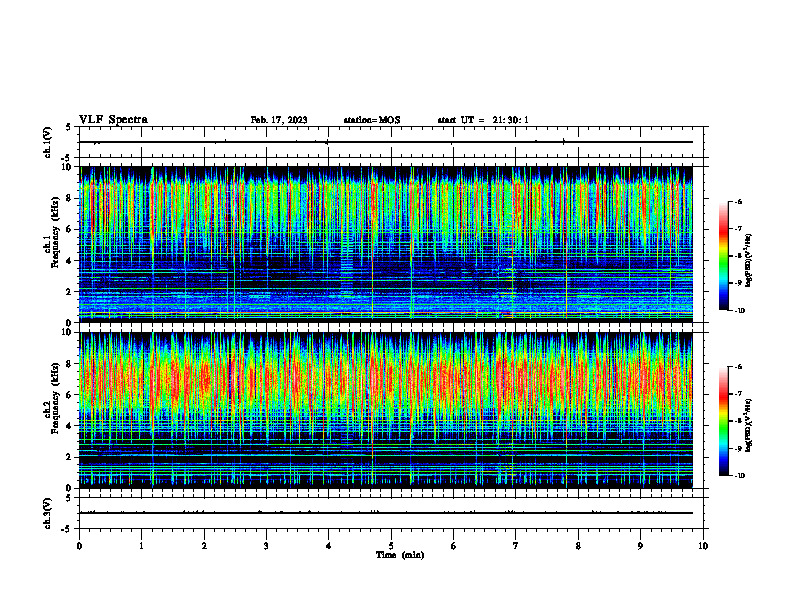Click the time axis tick label "4"
This screenshot has width=792, height=612.
tap(329, 546)
